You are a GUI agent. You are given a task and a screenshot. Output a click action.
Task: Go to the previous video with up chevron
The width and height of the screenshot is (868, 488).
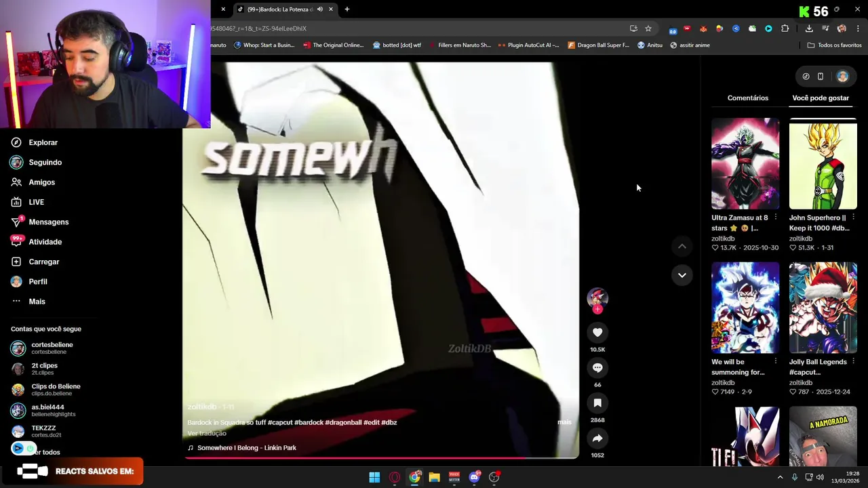tap(682, 246)
